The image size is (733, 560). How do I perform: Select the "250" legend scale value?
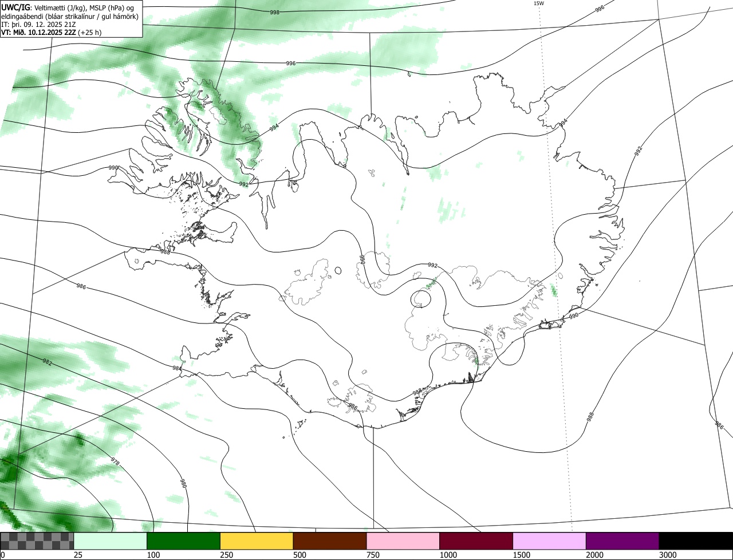(x=227, y=555)
